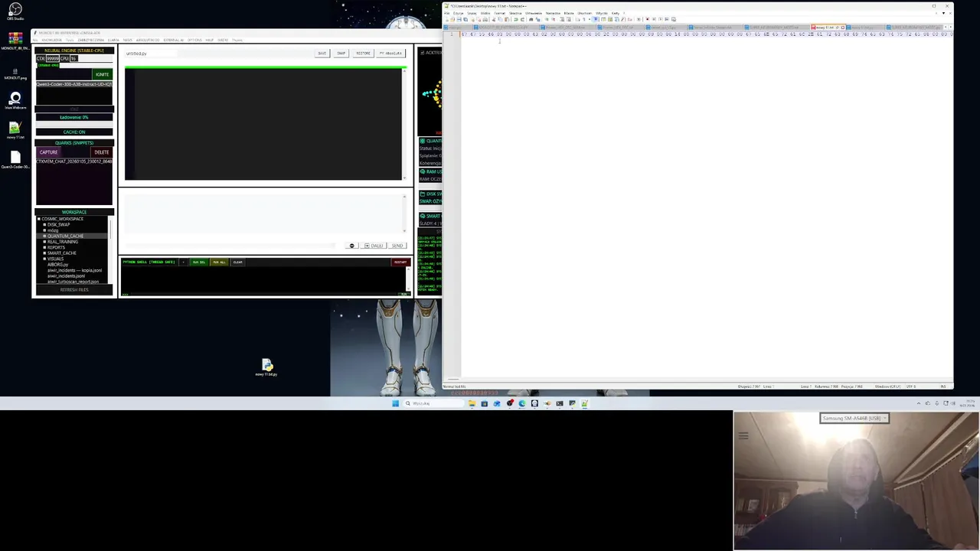The image size is (980, 551).
Task: Expand the QUANTUM_CACHE folder
Action: coord(44,236)
